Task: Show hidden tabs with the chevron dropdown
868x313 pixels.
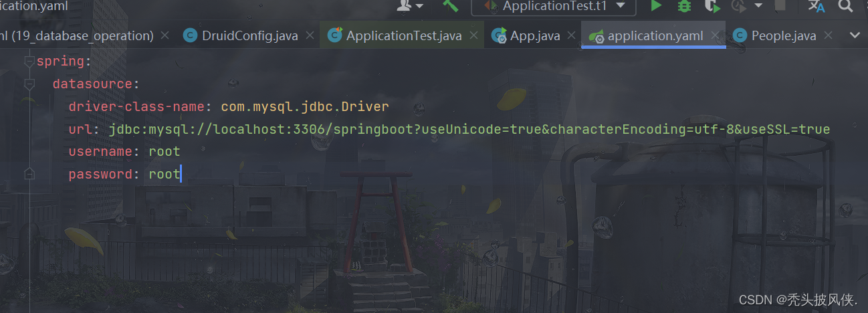Action: click(855, 35)
